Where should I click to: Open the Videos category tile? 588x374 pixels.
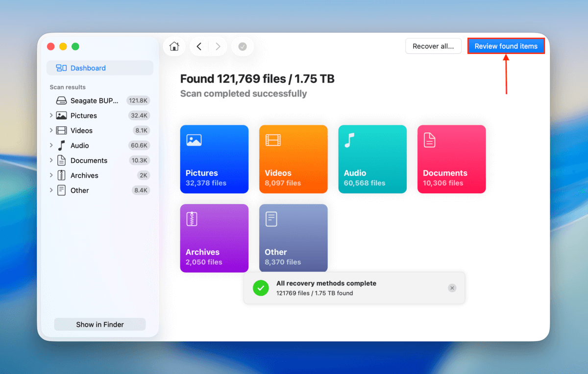click(293, 159)
